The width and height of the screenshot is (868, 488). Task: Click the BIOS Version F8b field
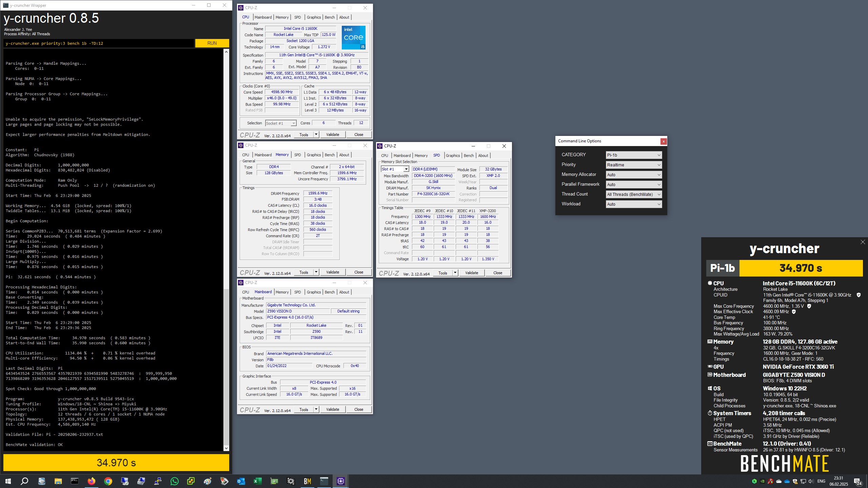pos(316,360)
